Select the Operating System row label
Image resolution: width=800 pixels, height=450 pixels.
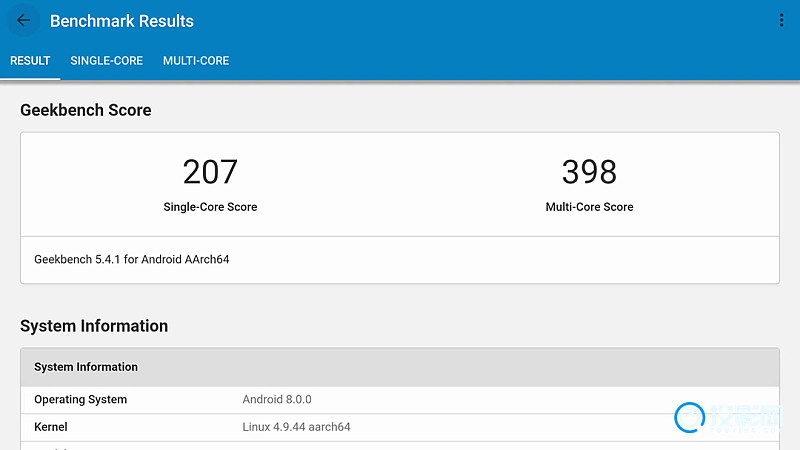pos(81,399)
